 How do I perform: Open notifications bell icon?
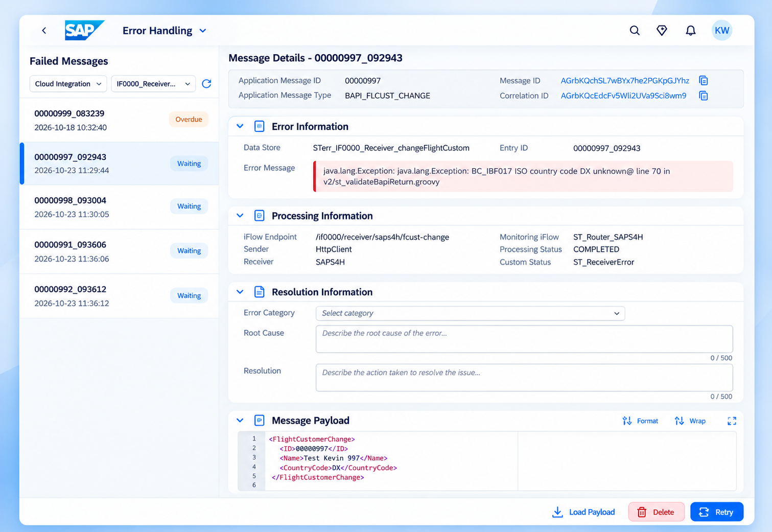(690, 31)
